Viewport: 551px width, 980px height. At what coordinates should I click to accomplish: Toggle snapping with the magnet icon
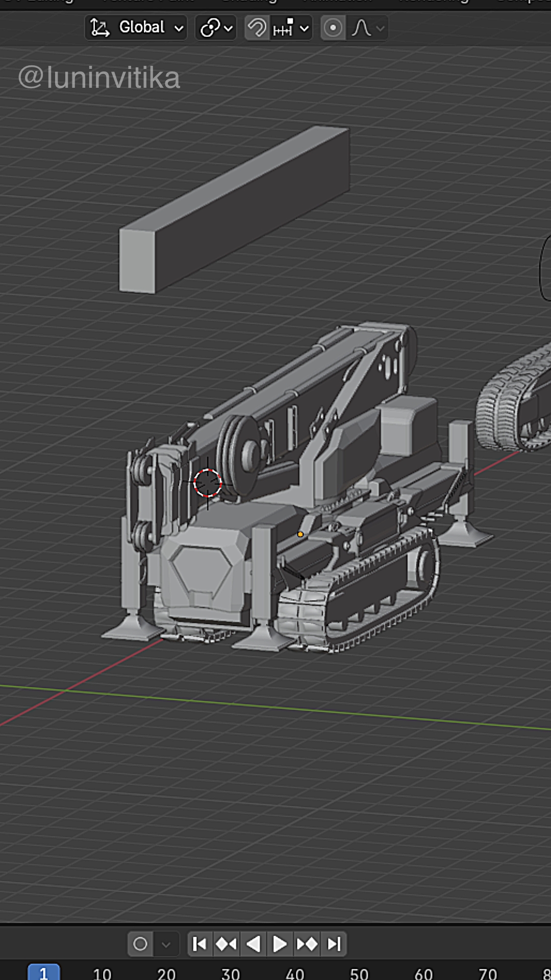257,28
